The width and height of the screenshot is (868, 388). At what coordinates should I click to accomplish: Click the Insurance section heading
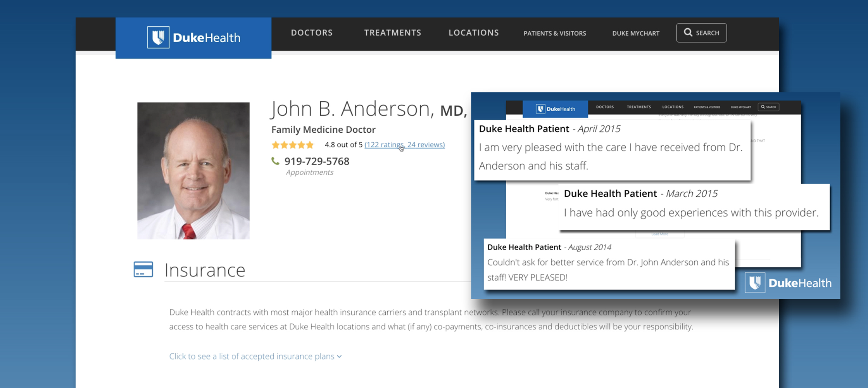click(205, 270)
